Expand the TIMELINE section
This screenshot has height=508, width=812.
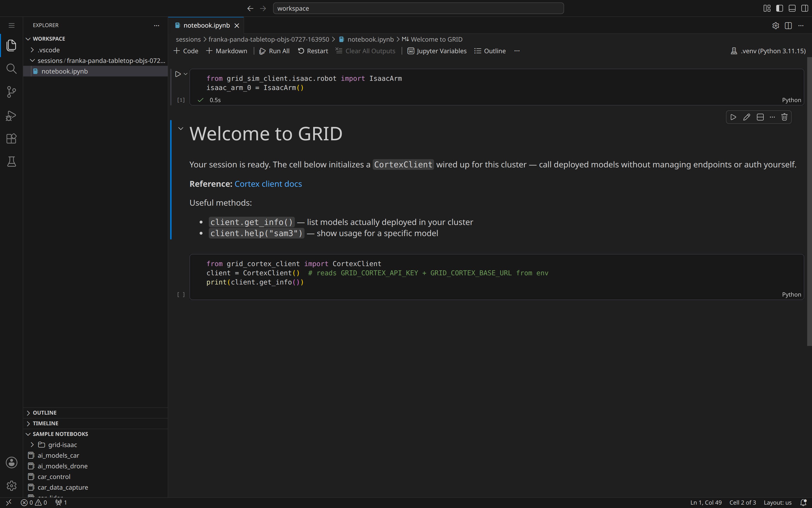coord(95,423)
